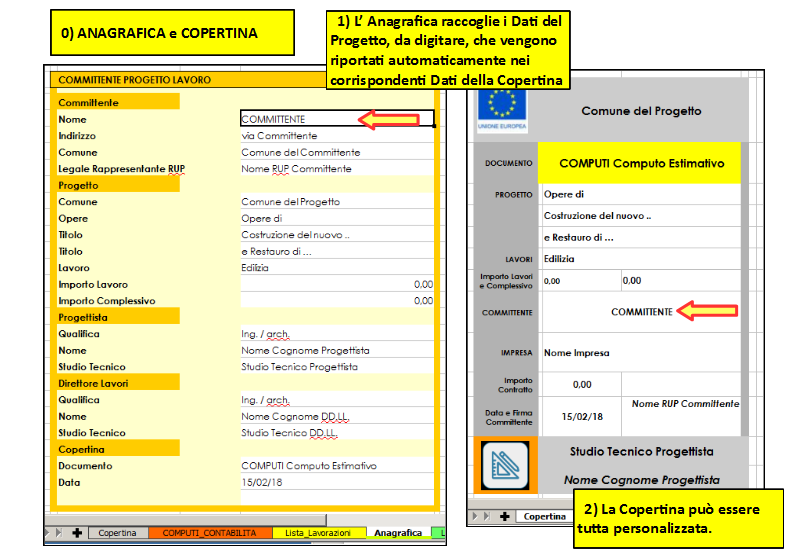793x559 pixels.
Task: Click the 'Importo Complessivo' label
Action: point(107,301)
